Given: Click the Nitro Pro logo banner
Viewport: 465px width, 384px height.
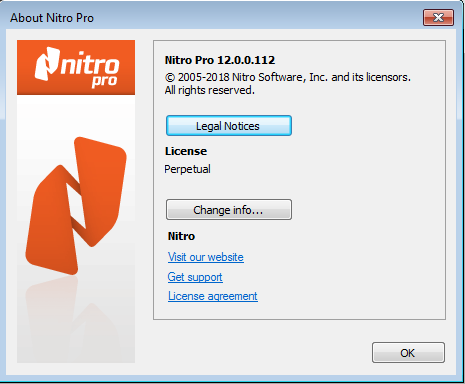Looking at the screenshot, I should point(76,68).
